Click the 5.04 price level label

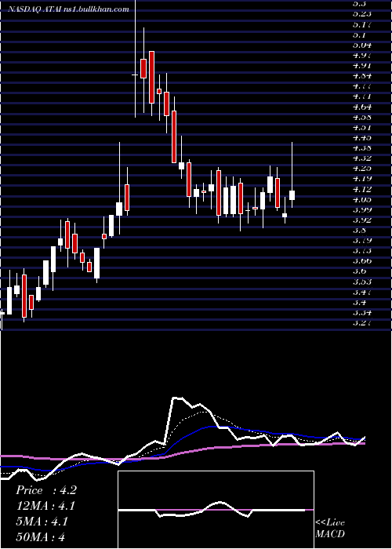coord(362,45)
